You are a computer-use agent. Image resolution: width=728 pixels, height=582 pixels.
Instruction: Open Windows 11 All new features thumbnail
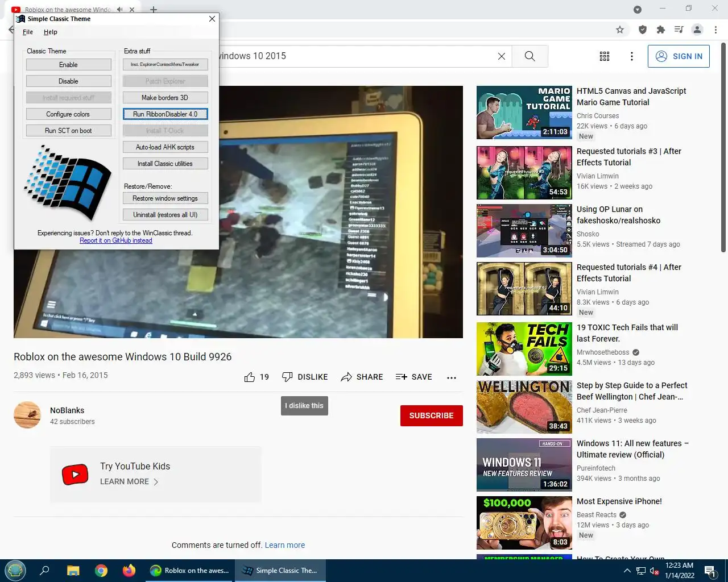524,465
